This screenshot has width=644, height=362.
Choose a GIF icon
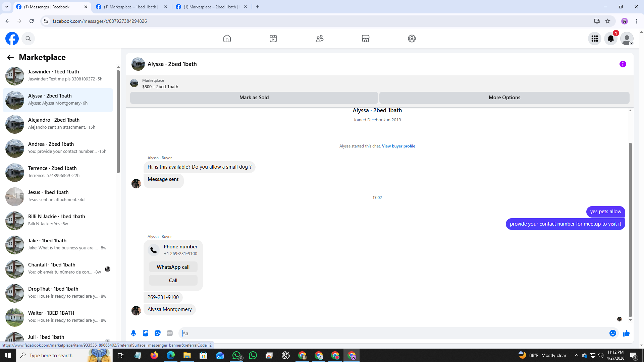(170, 333)
